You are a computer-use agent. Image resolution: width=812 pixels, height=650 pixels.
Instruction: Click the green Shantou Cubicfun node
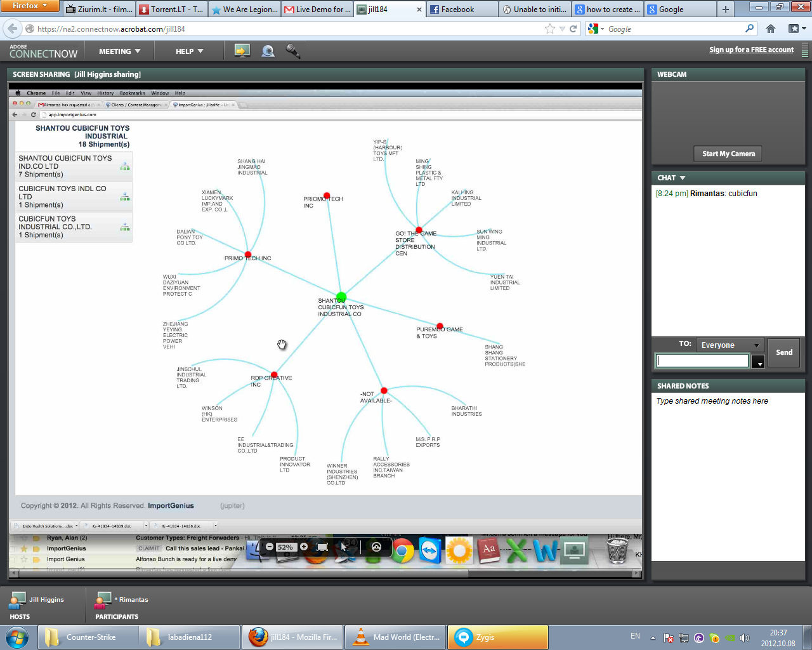(341, 296)
